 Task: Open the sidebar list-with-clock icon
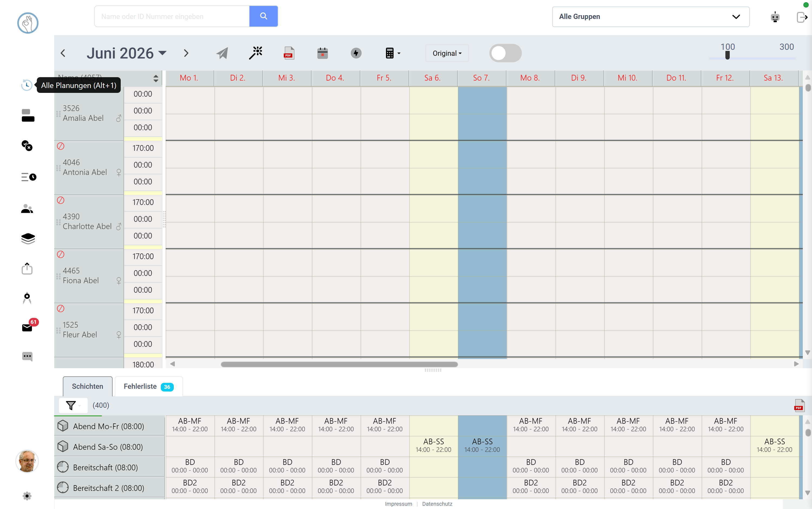tap(29, 177)
